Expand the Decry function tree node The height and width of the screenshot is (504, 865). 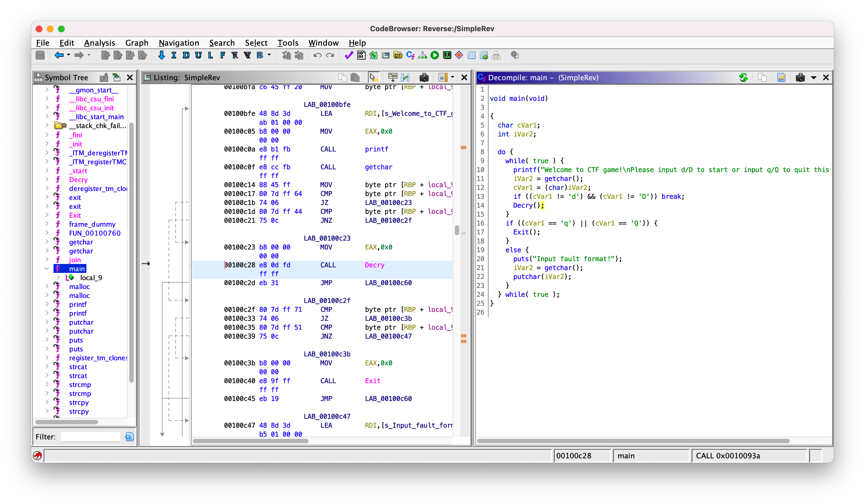tap(47, 179)
